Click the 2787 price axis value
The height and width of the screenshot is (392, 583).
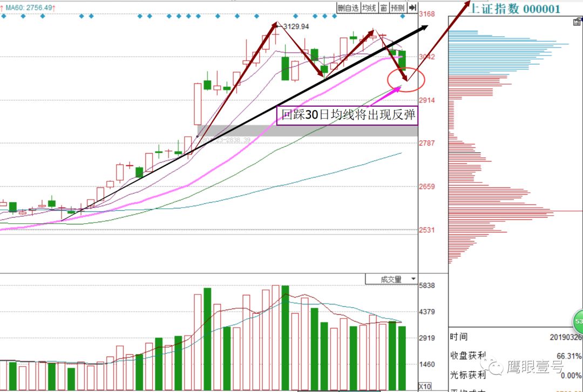[x=427, y=143]
